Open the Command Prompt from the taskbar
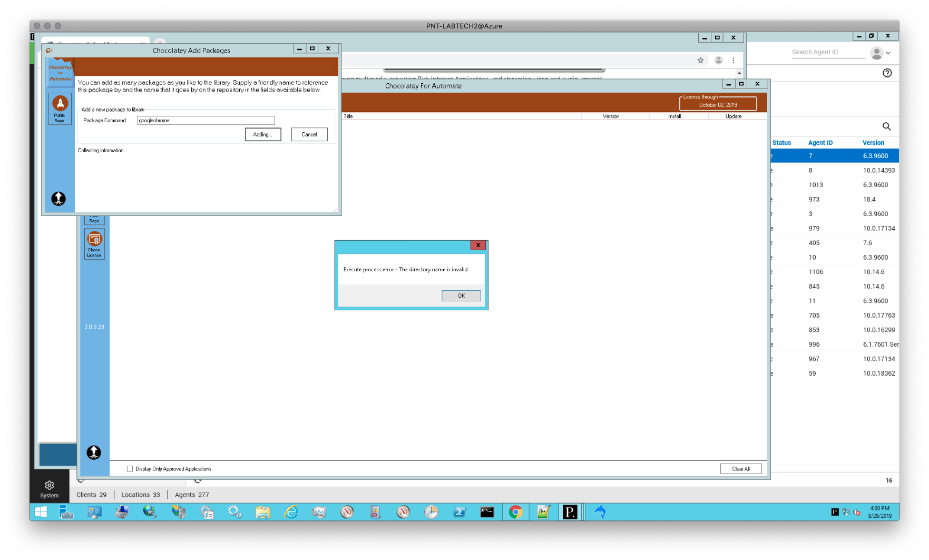Viewport: 929px width, 560px height. pyautogui.click(x=487, y=512)
